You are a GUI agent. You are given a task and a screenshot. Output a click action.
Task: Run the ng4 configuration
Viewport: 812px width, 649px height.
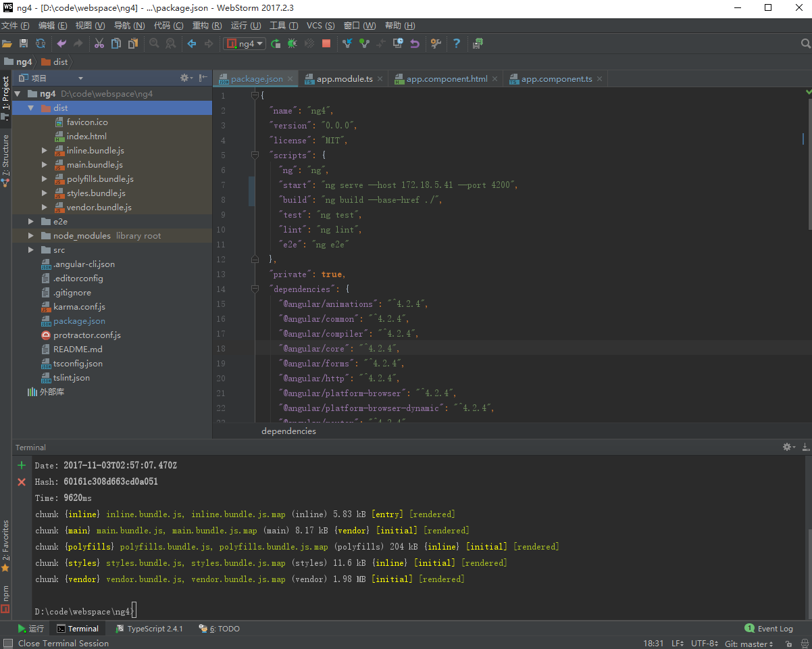[276, 43]
